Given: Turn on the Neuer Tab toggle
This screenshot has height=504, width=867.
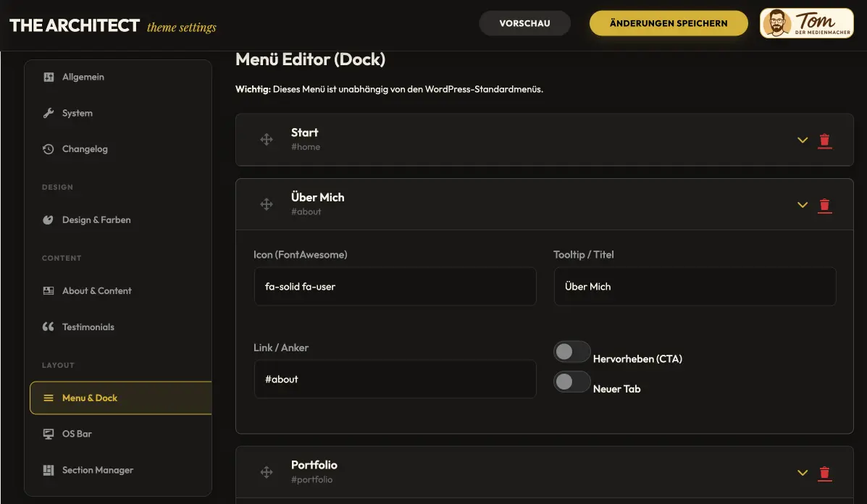Looking at the screenshot, I should pyautogui.click(x=572, y=382).
